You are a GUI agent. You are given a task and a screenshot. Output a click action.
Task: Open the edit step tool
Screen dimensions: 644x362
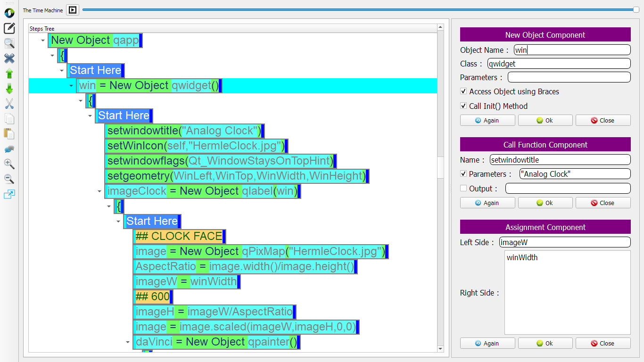pos(8,28)
